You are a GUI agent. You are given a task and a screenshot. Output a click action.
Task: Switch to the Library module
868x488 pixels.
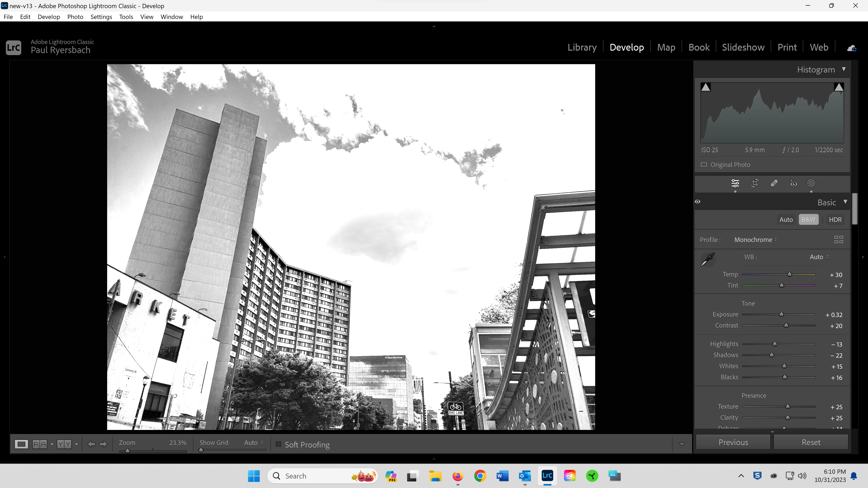[582, 47]
